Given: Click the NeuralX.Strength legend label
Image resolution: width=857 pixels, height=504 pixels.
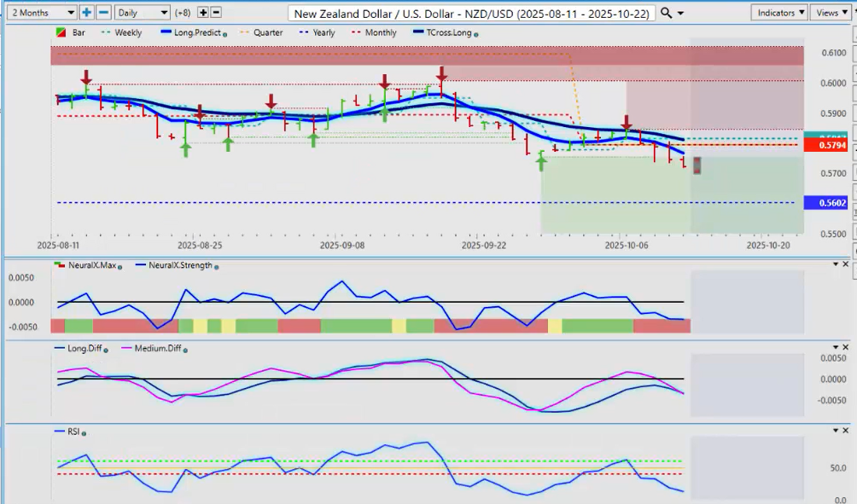Looking at the screenshot, I should (175, 266).
